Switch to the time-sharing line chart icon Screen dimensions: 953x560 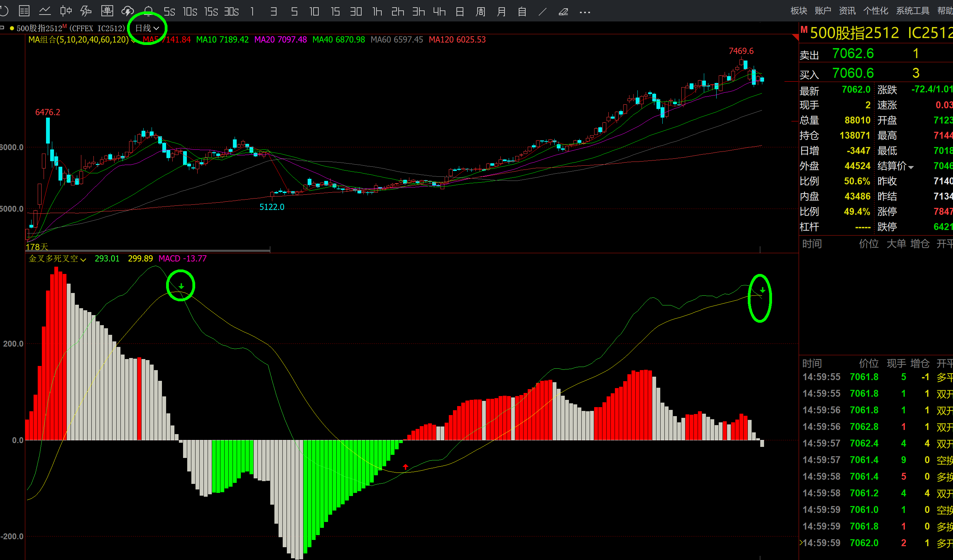[45, 11]
